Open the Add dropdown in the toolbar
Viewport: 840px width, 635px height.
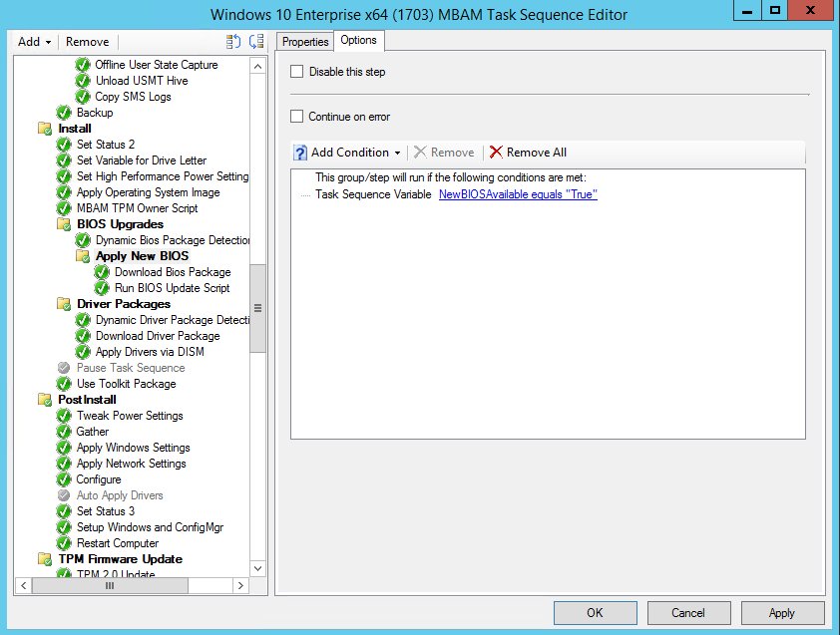[x=34, y=42]
